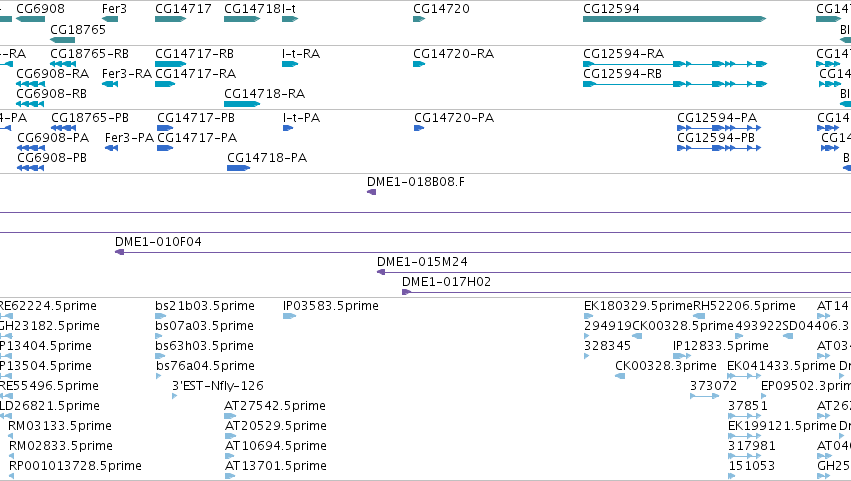
Task: Select transcript CG14718-RA
Action: [264, 93]
